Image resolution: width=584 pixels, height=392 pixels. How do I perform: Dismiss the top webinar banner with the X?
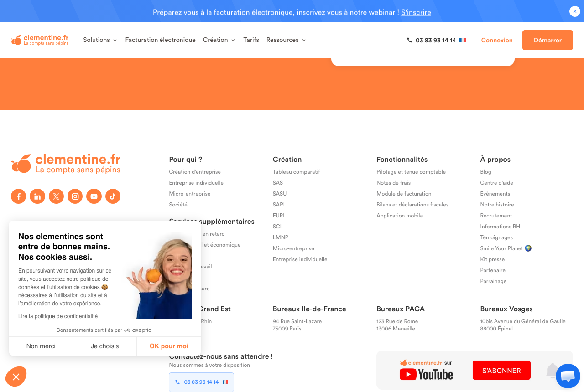pos(575,11)
